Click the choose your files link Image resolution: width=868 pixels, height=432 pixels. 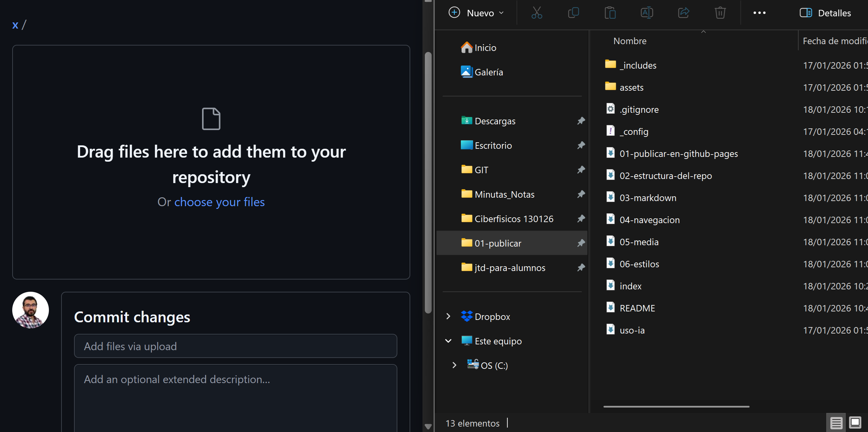pyautogui.click(x=219, y=202)
